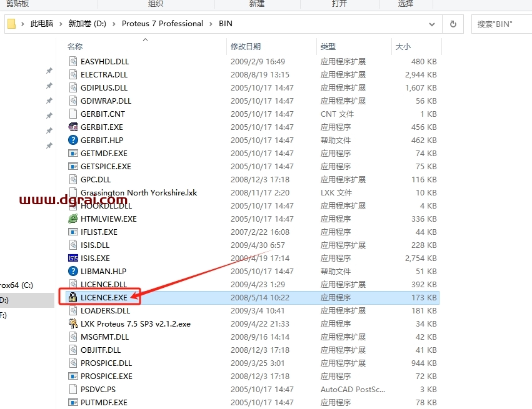Select file name ISIS.EXE

[95, 259]
